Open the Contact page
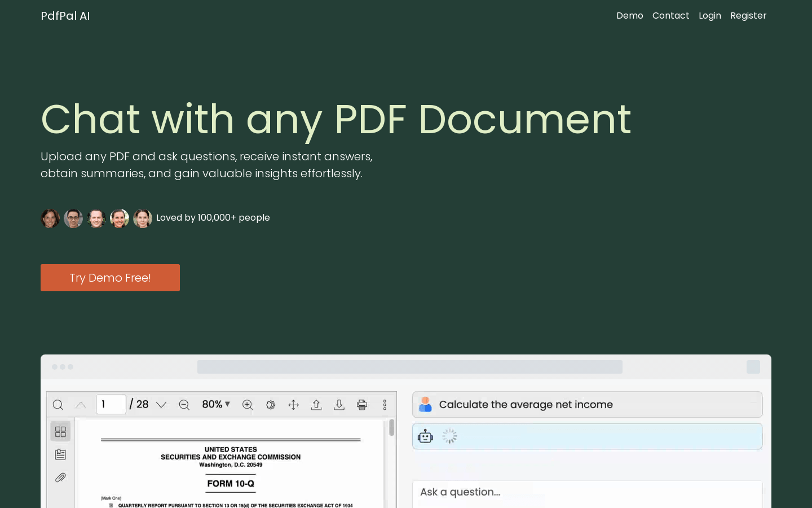Image resolution: width=812 pixels, height=508 pixels. pos(671,16)
